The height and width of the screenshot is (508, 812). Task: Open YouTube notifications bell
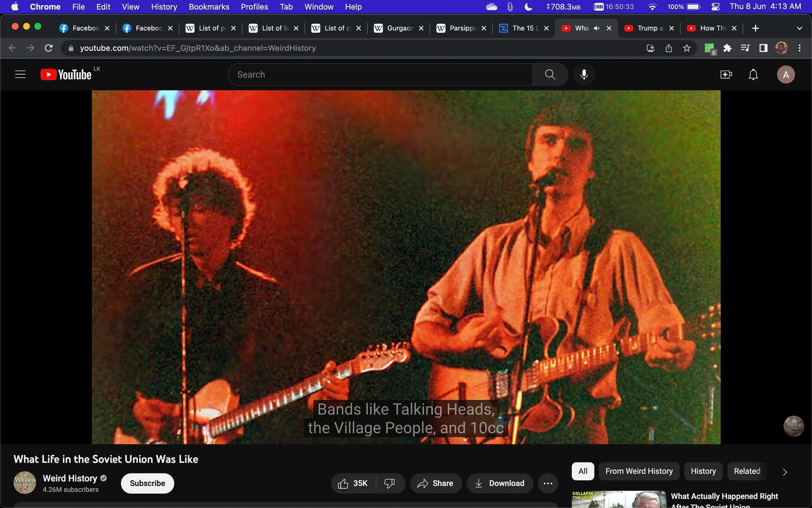point(753,75)
